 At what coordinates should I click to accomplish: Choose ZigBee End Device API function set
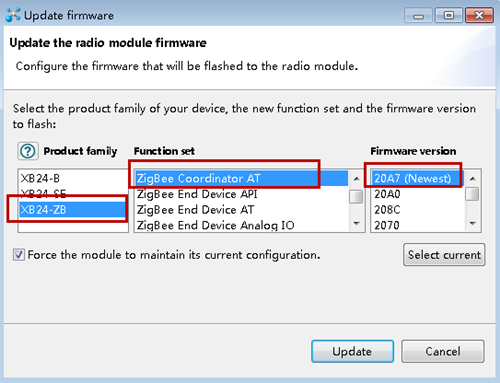[x=242, y=194]
